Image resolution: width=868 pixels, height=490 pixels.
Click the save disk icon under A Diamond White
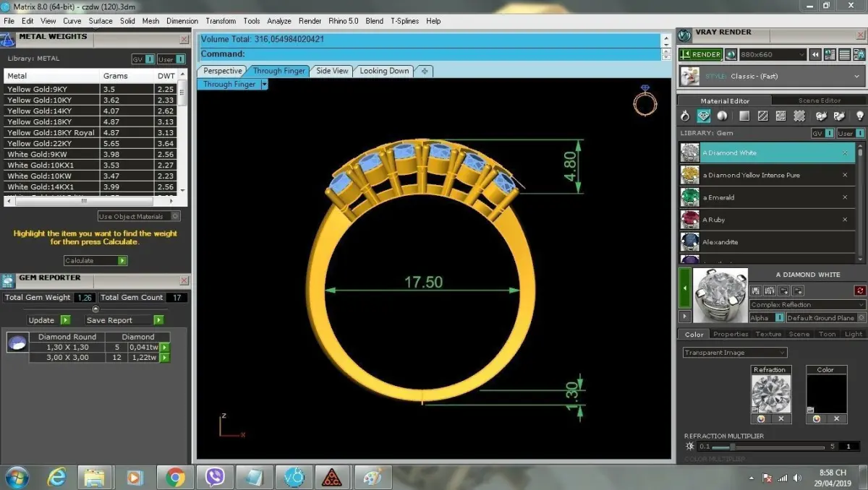[755, 291]
